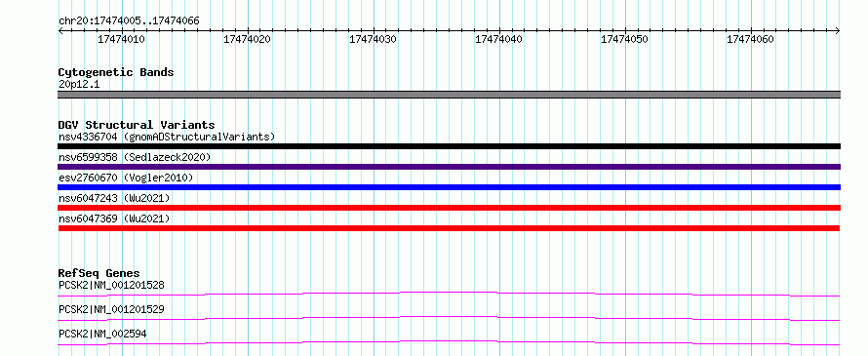
Task: Open the esv2760670 Vogler2010 variant label
Action: point(126,178)
